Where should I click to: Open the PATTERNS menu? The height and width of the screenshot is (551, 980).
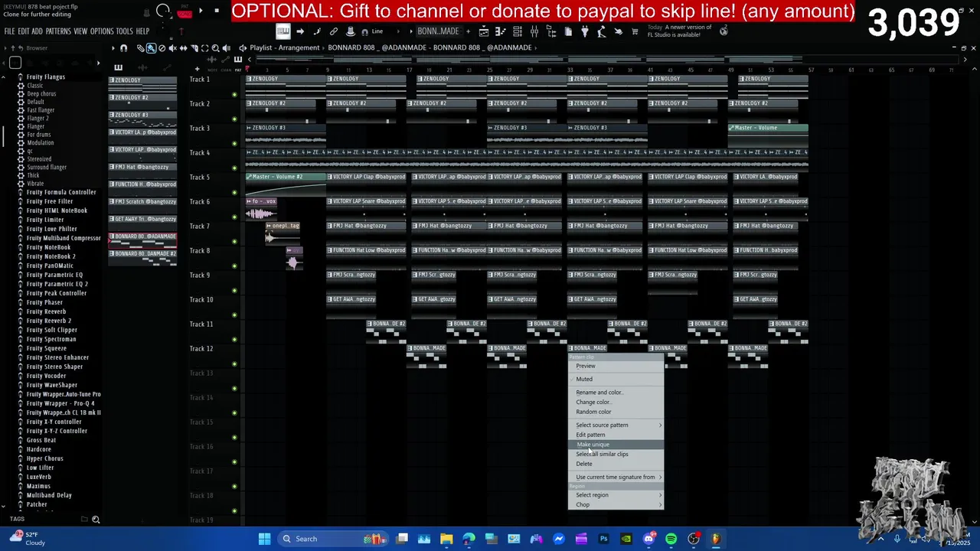coord(58,31)
